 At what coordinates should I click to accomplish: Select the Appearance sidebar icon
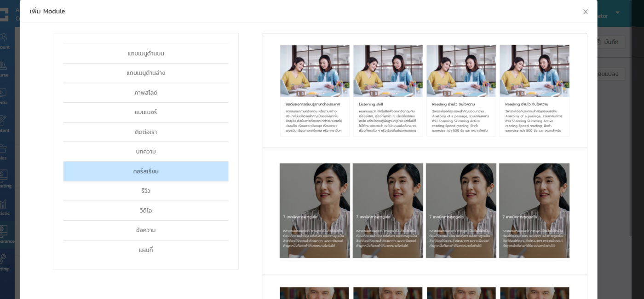pyautogui.click(x=5, y=234)
